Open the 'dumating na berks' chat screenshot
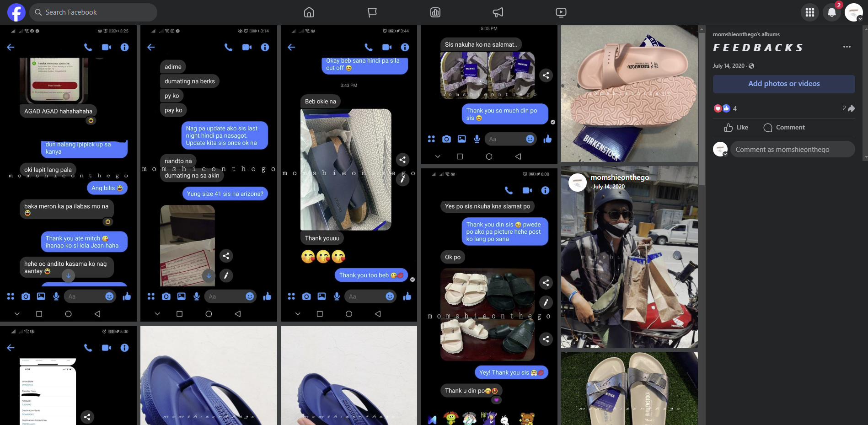 (209, 173)
